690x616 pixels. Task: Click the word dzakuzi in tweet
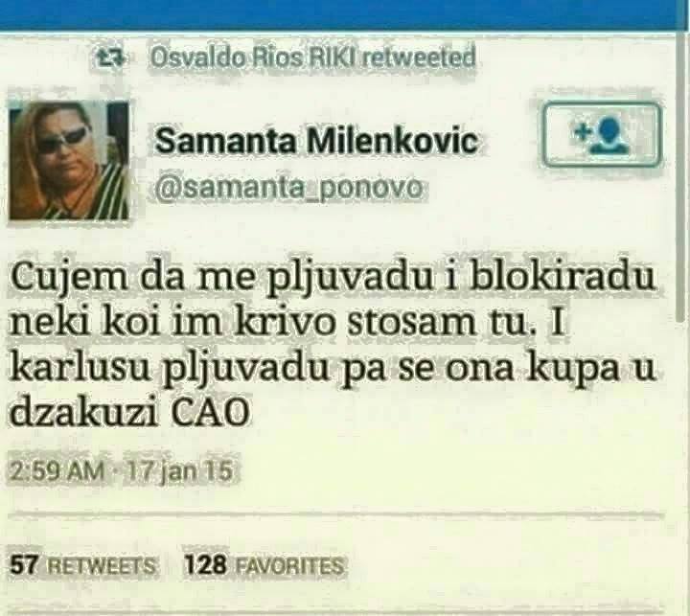(x=83, y=413)
